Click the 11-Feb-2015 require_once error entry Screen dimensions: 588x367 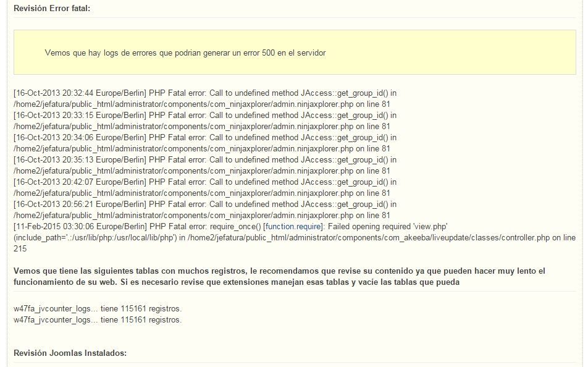click(295, 237)
